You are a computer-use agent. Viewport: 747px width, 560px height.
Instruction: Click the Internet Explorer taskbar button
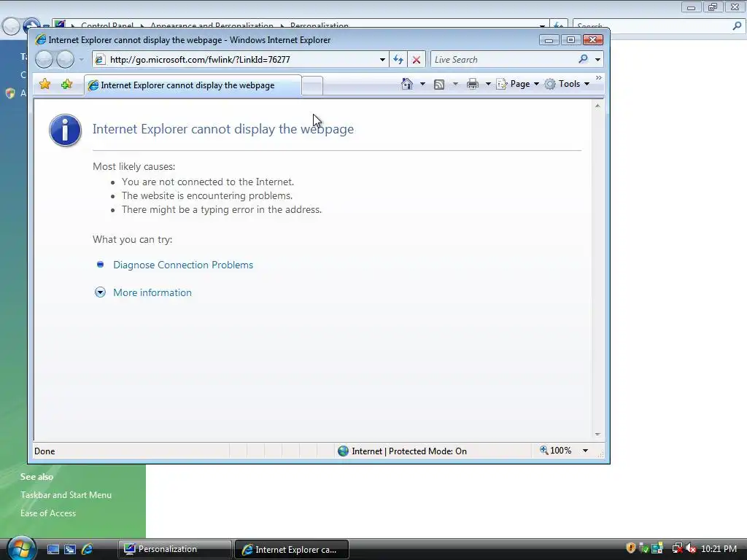coord(292,549)
